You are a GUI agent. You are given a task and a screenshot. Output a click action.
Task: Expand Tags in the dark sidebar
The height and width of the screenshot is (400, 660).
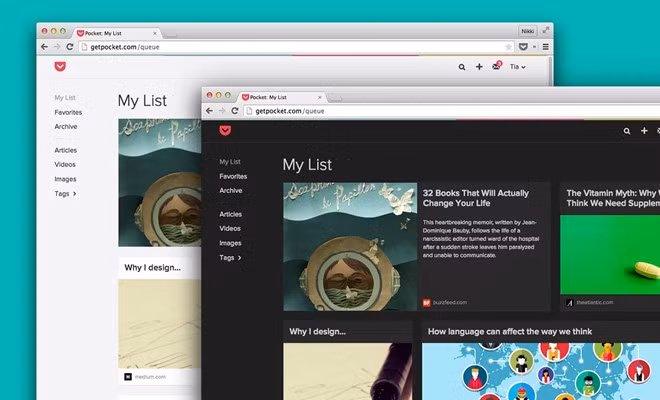pyautogui.click(x=230, y=258)
